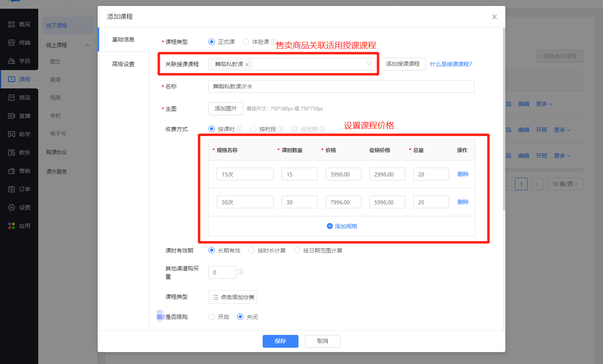Screen dimensions: 603x364
Task: Turn on purchase limit with 开启
Action: click(212, 317)
